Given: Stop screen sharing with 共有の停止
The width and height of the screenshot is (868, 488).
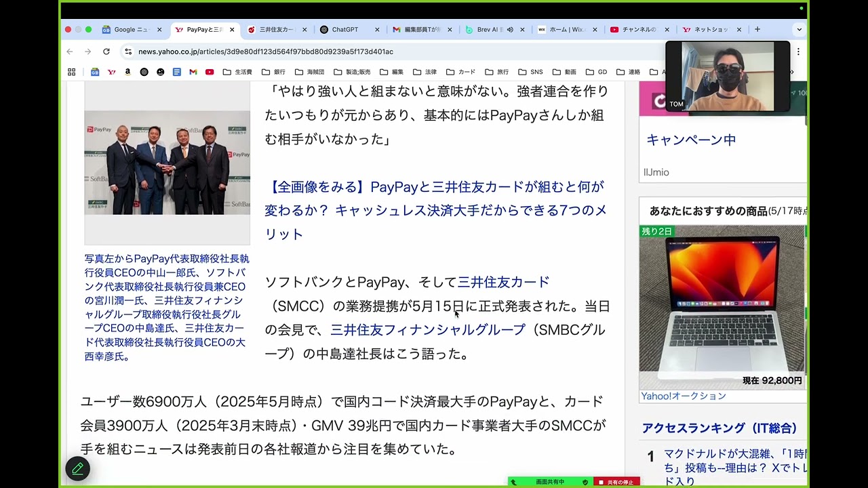Looking at the screenshot, I should tap(616, 482).
